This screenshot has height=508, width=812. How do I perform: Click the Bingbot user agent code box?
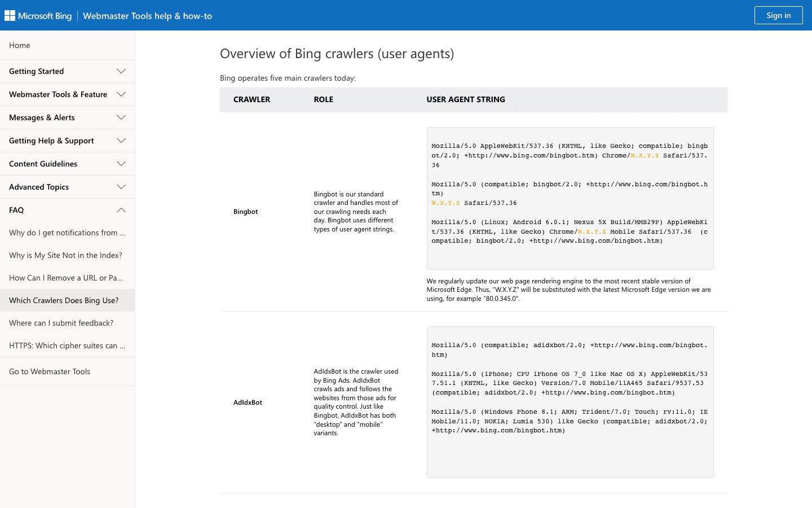570,198
